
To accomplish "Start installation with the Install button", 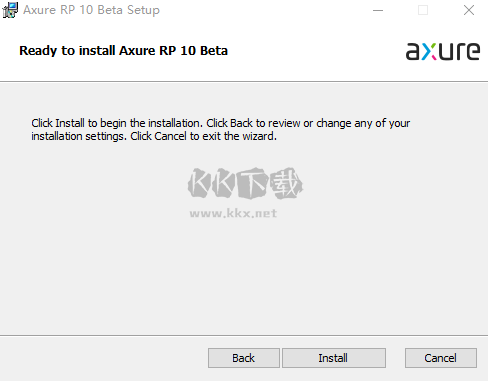I will click(334, 358).
